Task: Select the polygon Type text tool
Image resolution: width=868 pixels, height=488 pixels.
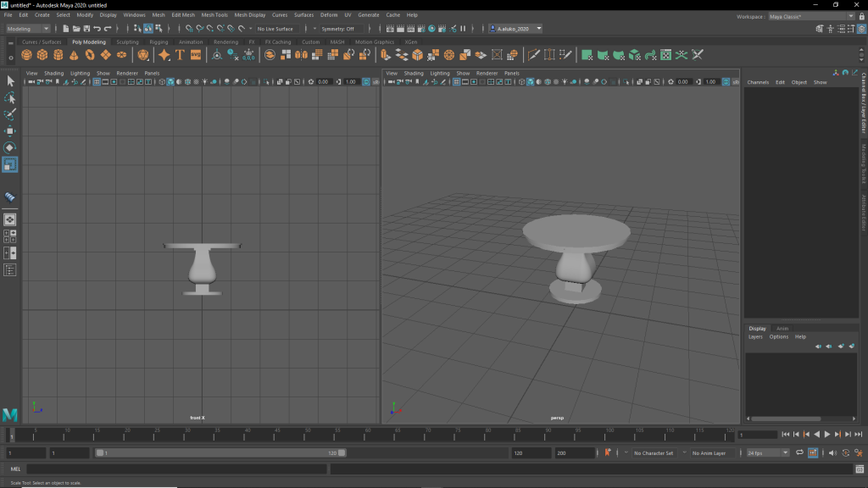Action: [180, 55]
